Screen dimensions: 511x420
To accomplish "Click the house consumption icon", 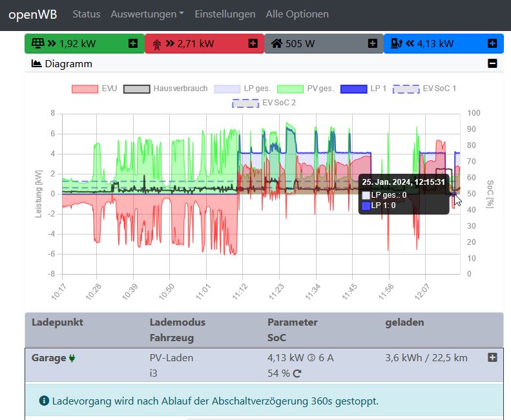I will pyautogui.click(x=276, y=43).
